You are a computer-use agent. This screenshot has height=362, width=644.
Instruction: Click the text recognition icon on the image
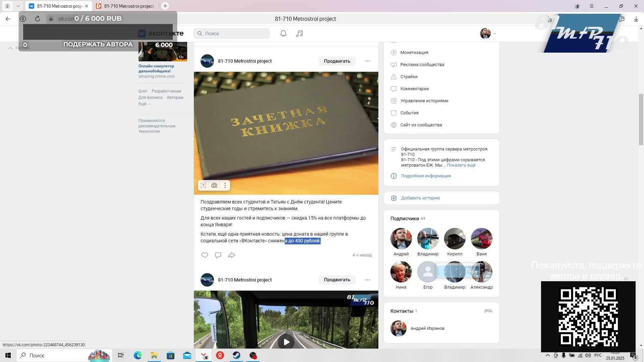coord(203,185)
